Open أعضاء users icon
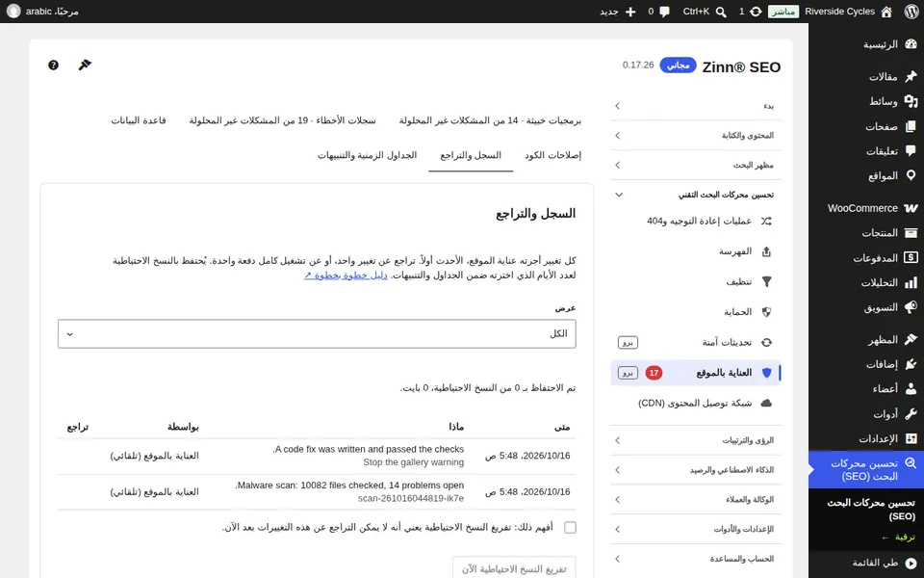The width and height of the screenshot is (924, 578). coord(911,389)
